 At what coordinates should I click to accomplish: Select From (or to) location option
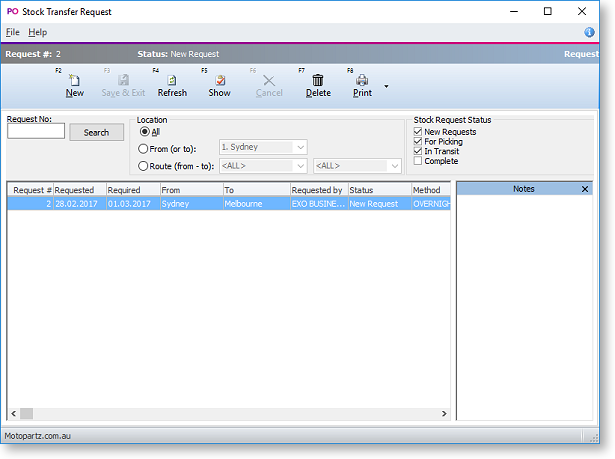point(145,148)
